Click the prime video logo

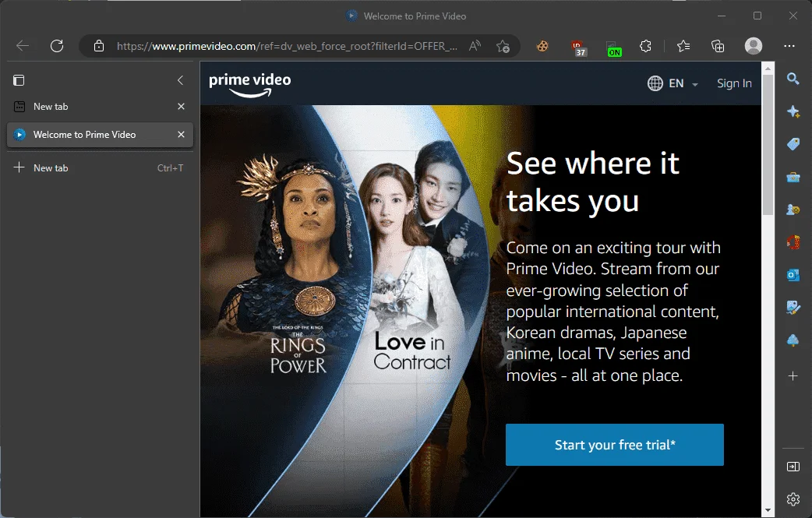249,85
